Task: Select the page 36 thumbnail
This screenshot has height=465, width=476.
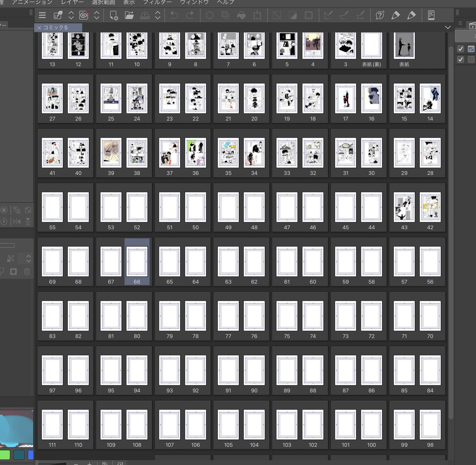Action: [196, 153]
